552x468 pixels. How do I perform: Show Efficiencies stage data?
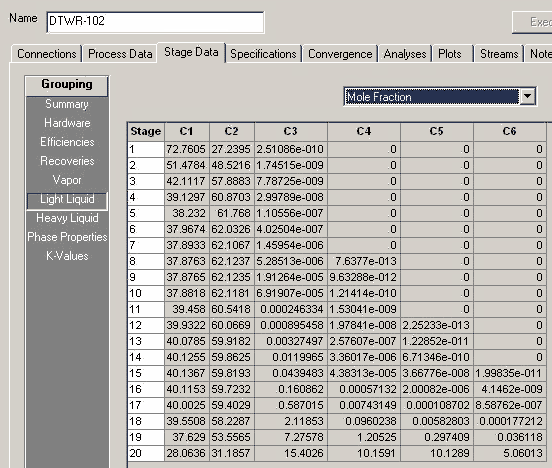click(x=67, y=142)
